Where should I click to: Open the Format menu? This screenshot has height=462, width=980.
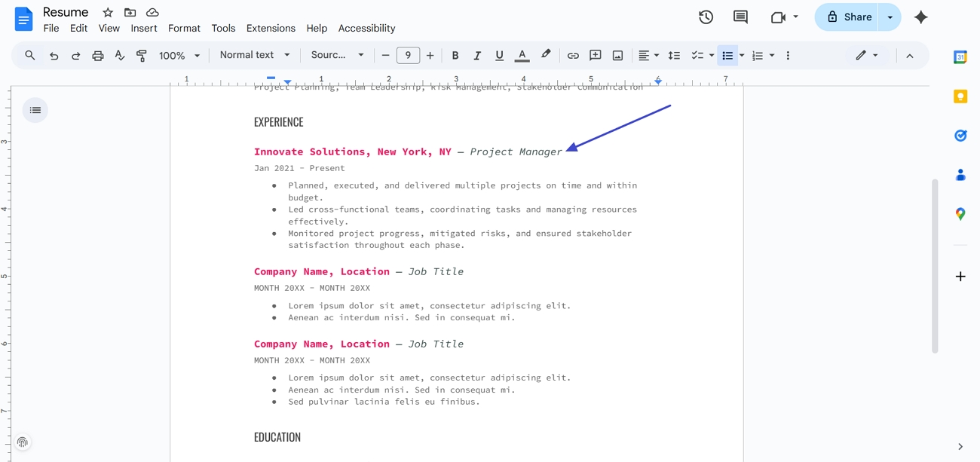(x=184, y=28)
